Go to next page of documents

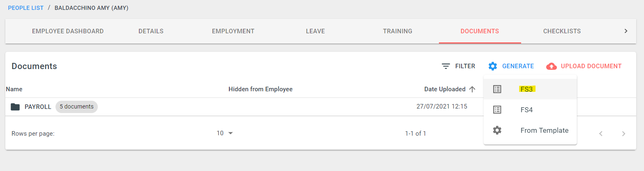[624, 134]
